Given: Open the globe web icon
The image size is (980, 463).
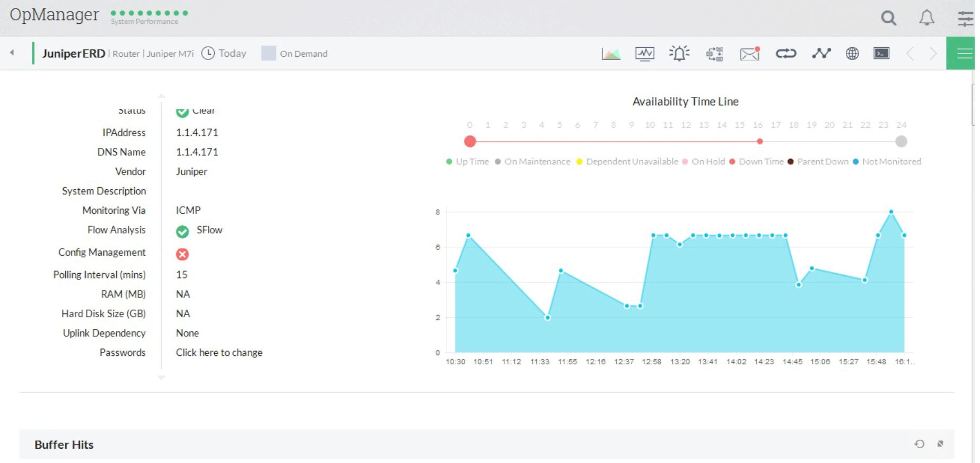Looking at the screenshot, I should (852, 54).
